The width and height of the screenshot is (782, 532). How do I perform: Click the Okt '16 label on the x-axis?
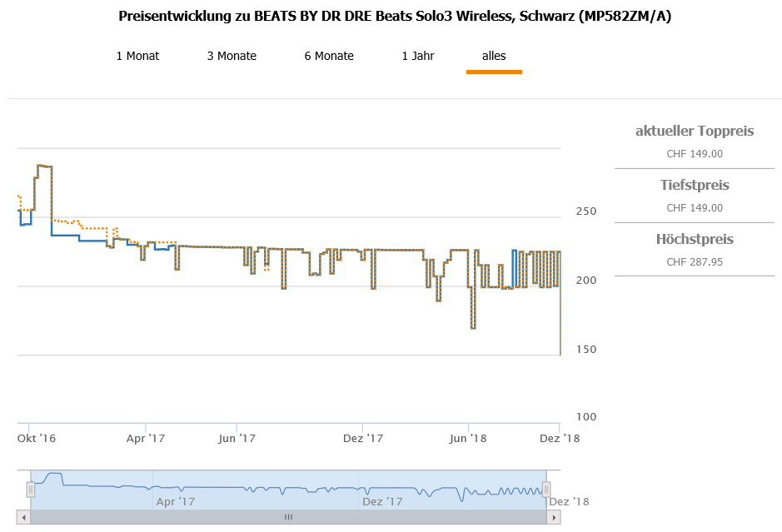37,437
